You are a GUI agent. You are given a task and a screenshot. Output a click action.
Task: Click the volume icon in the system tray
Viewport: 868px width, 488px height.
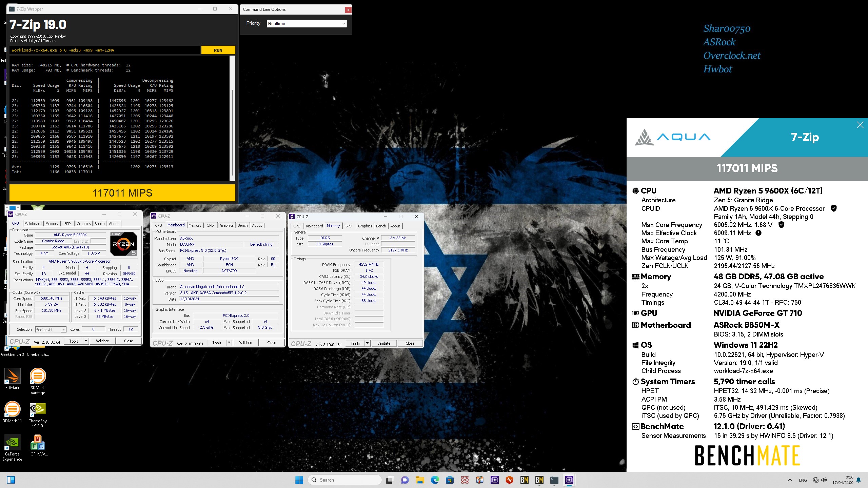(x=824, y=480)
